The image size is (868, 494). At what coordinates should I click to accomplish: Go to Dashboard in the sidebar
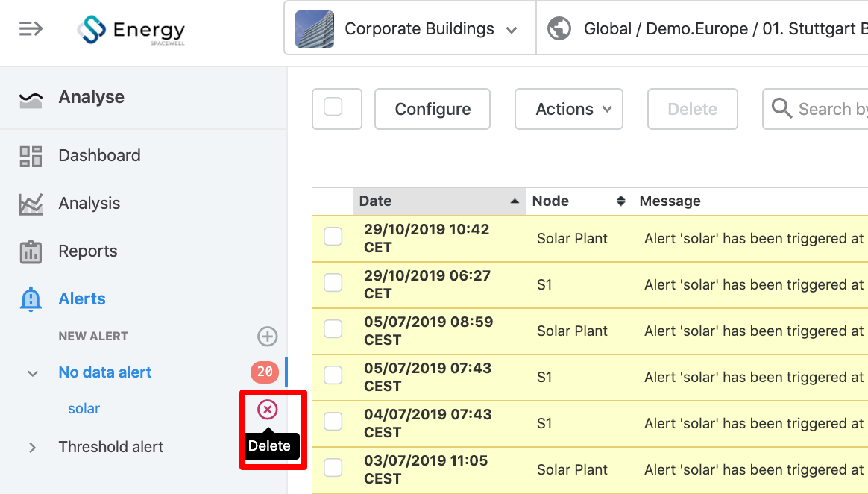point(100,156)
